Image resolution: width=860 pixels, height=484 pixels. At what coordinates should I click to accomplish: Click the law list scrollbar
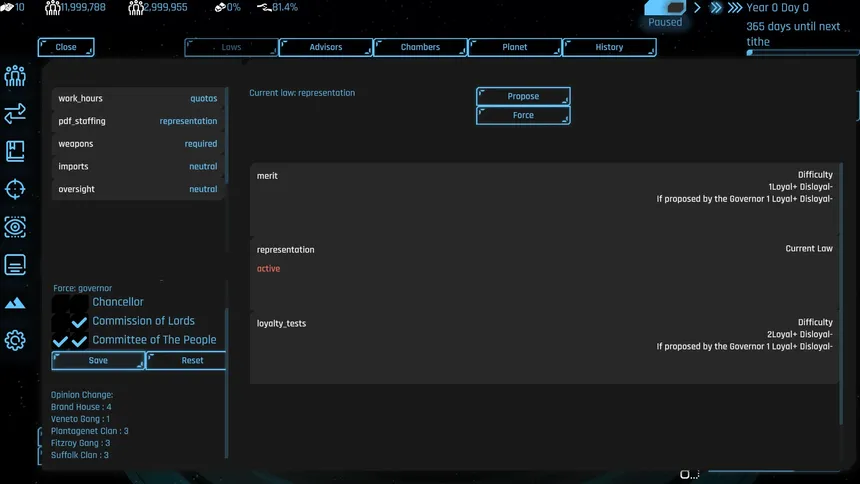227,136
